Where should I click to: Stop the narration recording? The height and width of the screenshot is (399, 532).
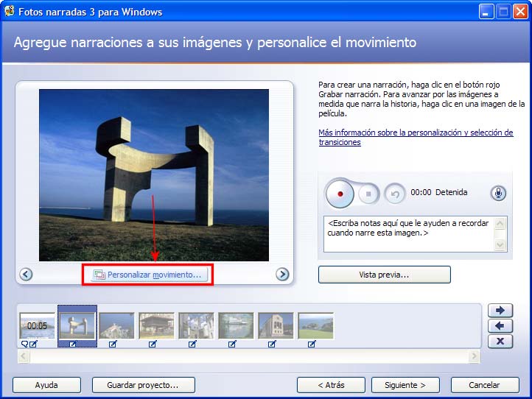368,194
